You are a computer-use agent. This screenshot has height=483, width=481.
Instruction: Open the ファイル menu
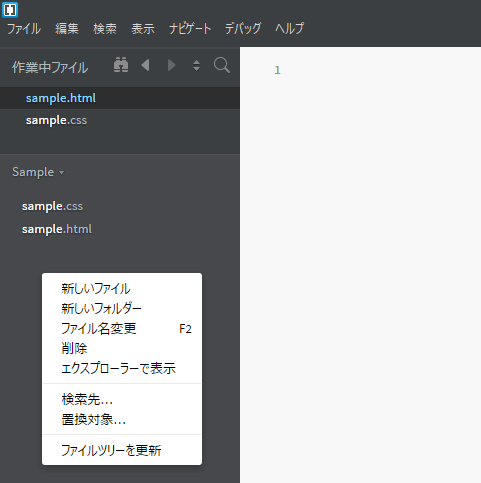24,29
